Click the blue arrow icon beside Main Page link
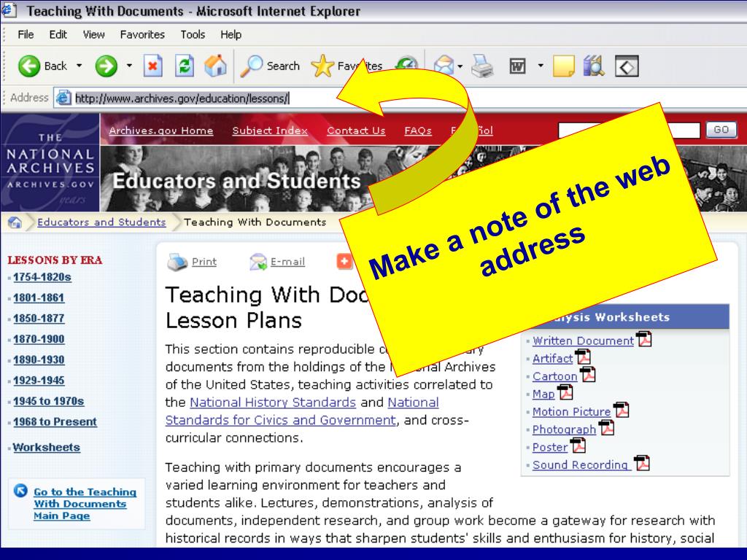Viewport: 747px width, 560px height. pyautogui.click(x=20, y=490)
